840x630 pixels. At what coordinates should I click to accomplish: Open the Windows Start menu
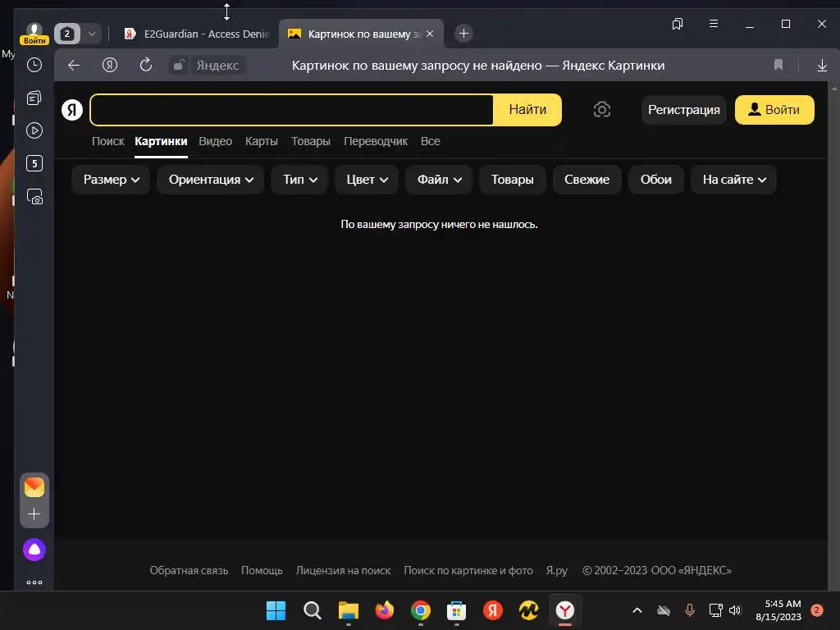[x=276, y=610]
